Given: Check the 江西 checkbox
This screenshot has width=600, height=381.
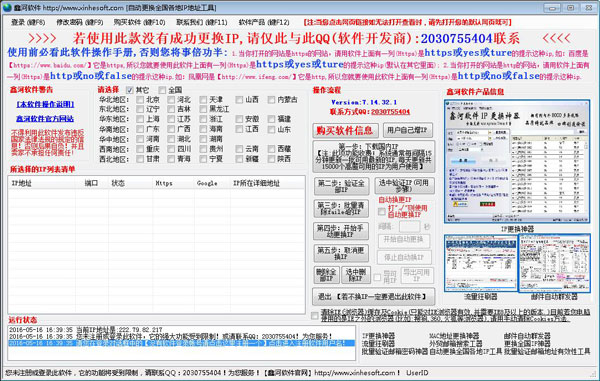Looking at the screenshot, I should coord(239,129).
